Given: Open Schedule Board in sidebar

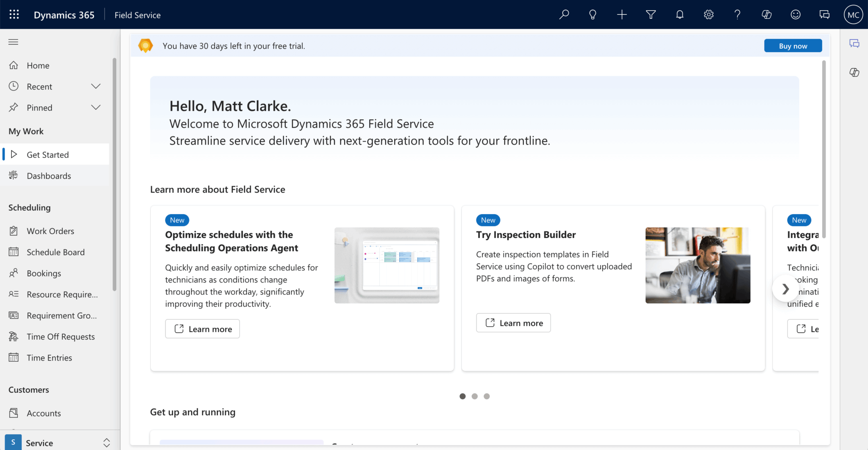Looking at the screenshot, I should pyautogui.click(x=56, y=252).
